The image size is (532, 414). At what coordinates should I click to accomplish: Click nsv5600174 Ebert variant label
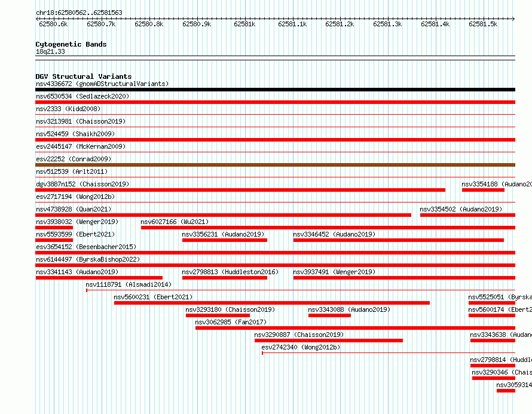pos(500,309)
